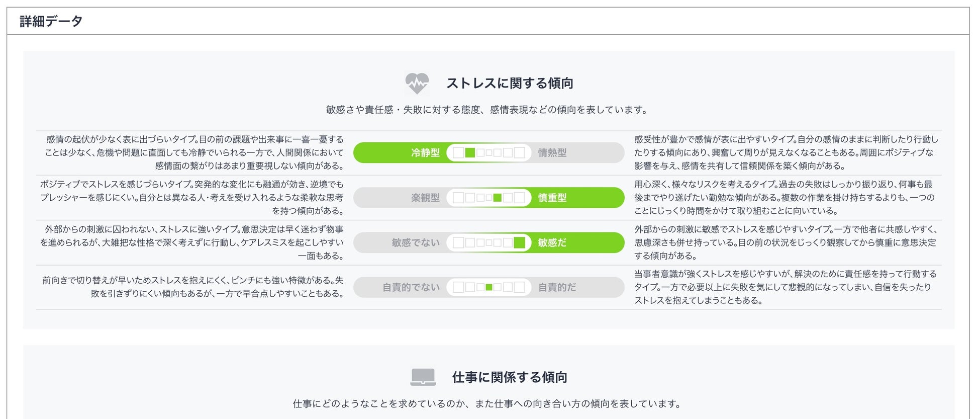Click green marker on 冷静型–情熱型 scale
The width and height of the screenshot is (980, 419).
point(470,152)
